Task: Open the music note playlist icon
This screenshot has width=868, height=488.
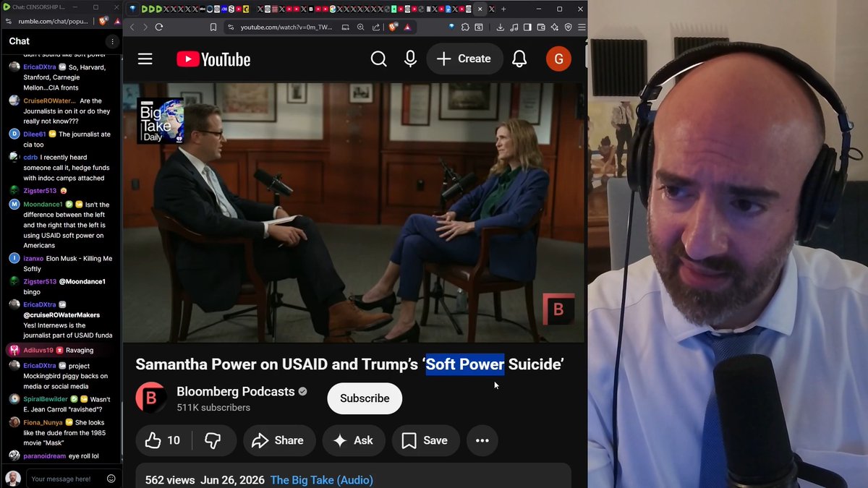Action: coord(514,27)
